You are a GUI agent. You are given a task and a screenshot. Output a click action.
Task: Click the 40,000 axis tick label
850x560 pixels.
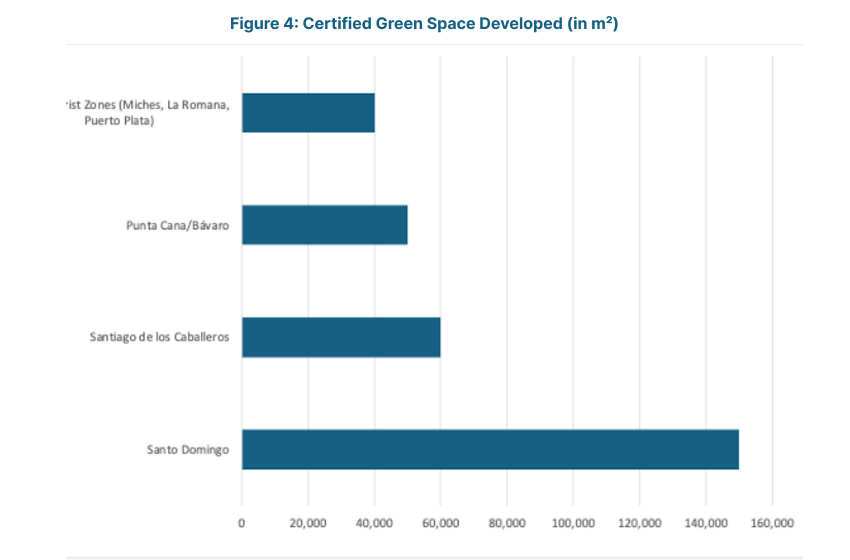[374, 523]
